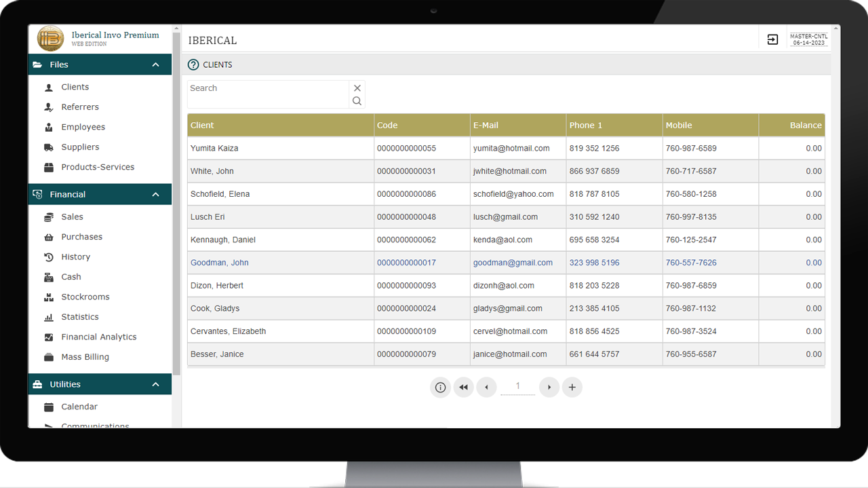Click the info icon in pagination bar
868x488 pixels.
[440, 388]
